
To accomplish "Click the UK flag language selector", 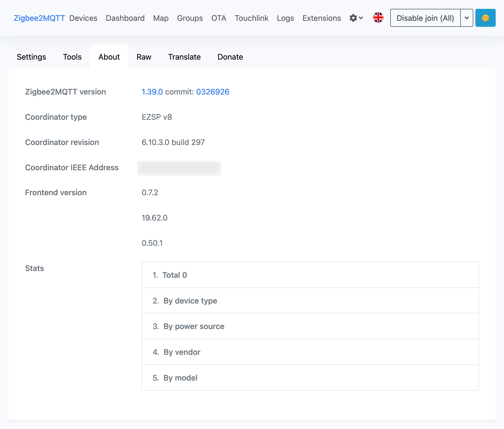I will point(378,18).
